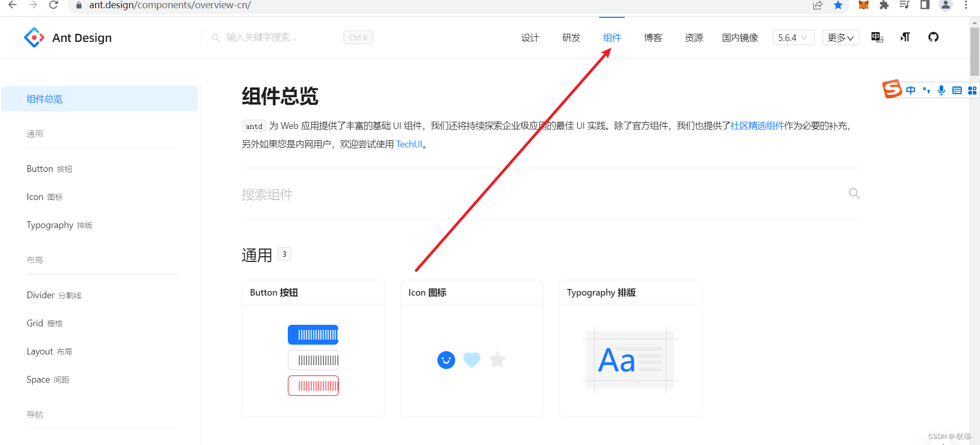Click component search magnifier icon
This screenshot has width=980, height=445.
tap(854, 193)
